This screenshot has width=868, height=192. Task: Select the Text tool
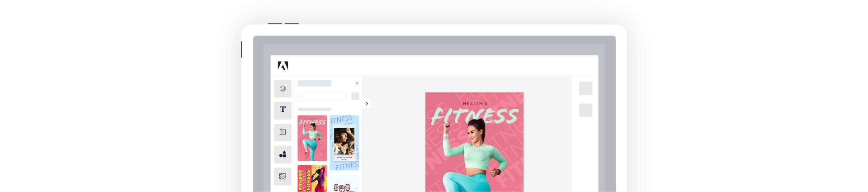click(x=283, y=110)
